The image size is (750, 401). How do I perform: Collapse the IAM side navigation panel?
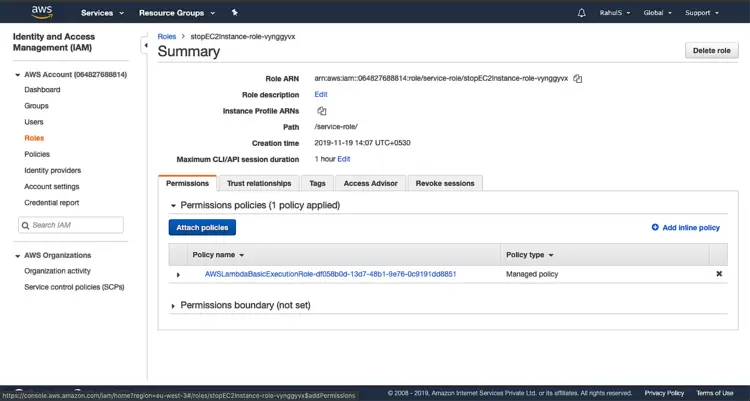144,45
